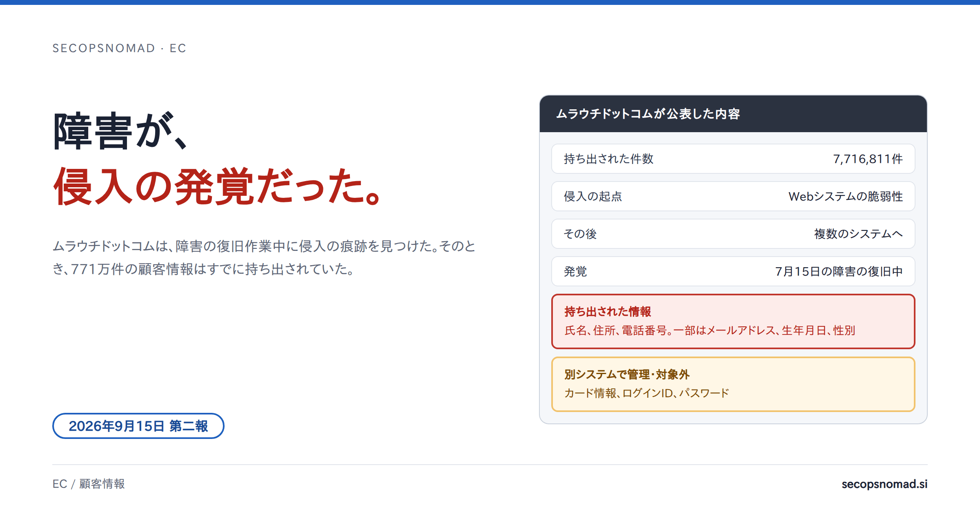980x514 pixels.
Task: Click the 別システムで管理・対象外 heading
Action: pyautogui.click(x=627, y=374)
